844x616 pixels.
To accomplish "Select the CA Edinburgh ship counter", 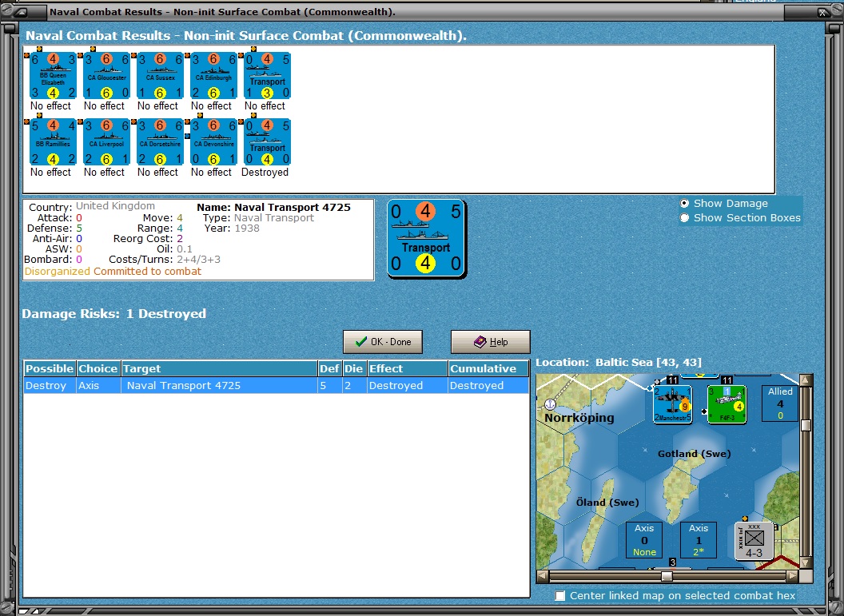I will (x=213, y=76).
